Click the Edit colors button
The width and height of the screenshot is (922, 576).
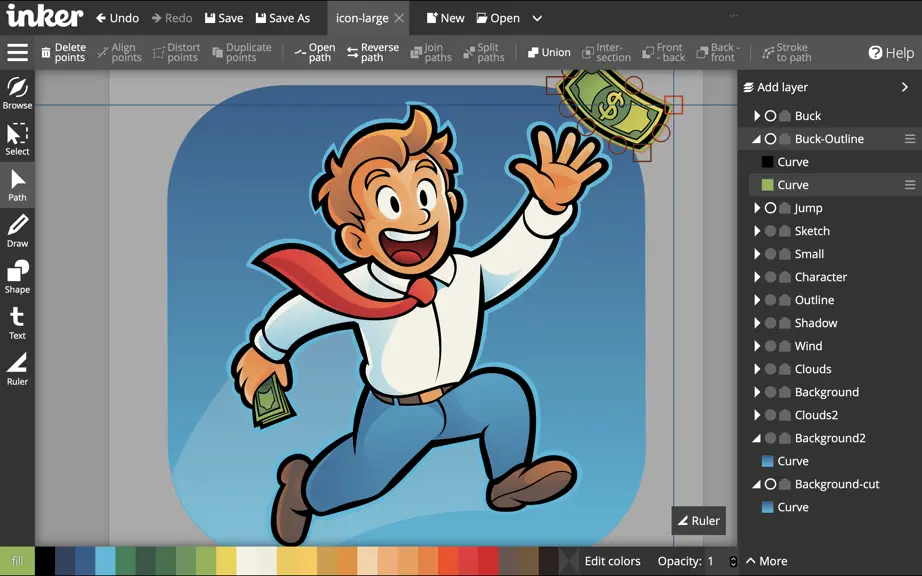click(x=612, y=561)
